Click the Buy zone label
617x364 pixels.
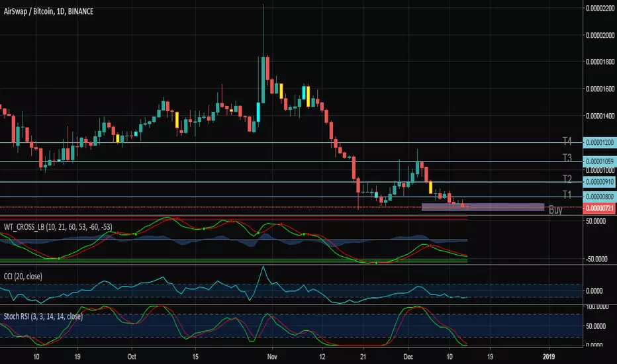555,210
